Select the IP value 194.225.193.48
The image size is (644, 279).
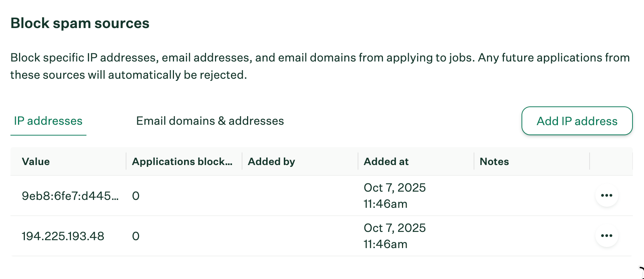[63, 235]
